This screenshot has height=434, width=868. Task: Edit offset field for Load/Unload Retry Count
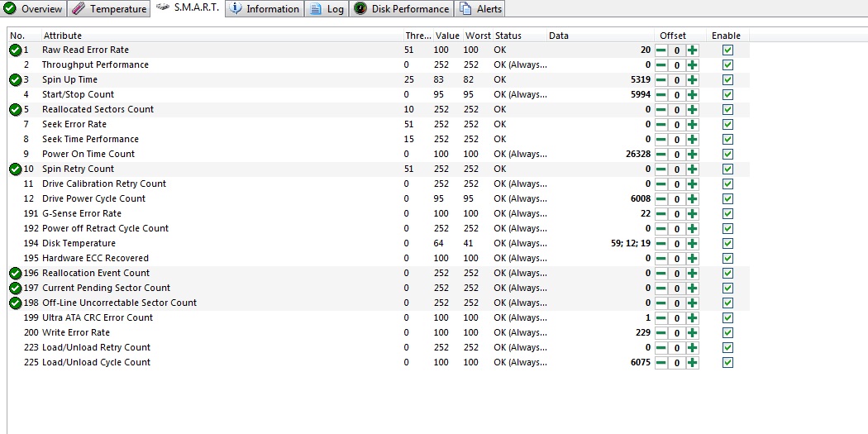676,348
